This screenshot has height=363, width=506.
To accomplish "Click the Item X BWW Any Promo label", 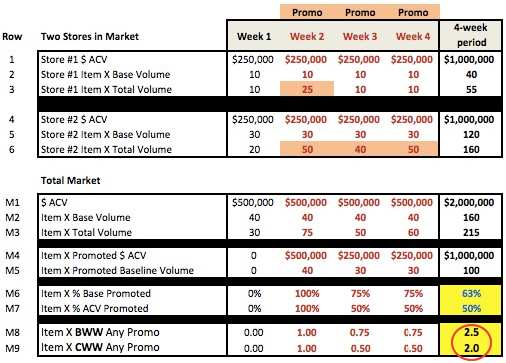I will click(x=100, y=332).
